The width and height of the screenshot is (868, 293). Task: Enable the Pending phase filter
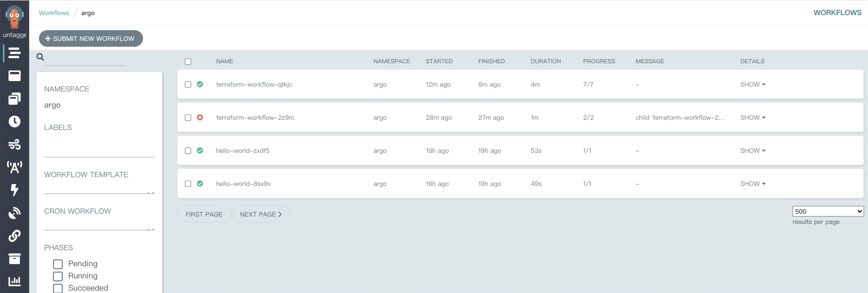pos(58,264)
